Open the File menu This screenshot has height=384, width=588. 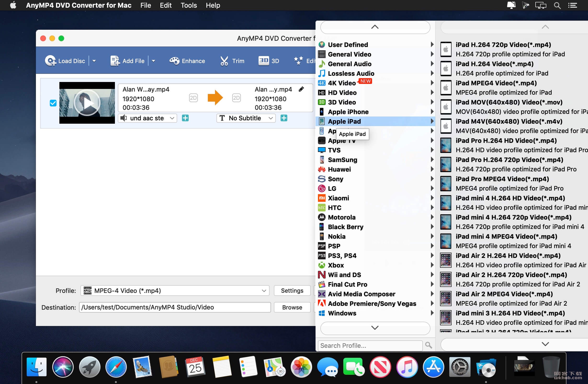[x=146, y=5]
